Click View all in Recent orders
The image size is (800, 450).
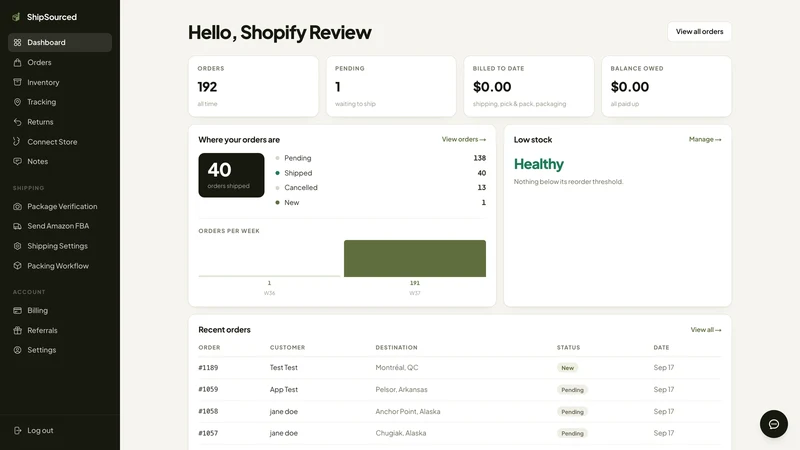pos(706,330)
